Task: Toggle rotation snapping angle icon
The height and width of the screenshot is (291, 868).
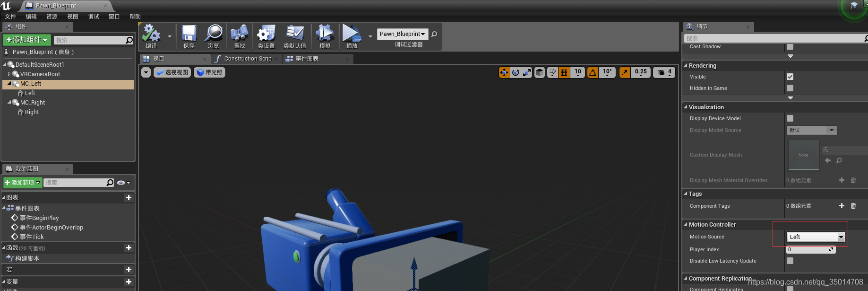Action: tap(593, 72)
